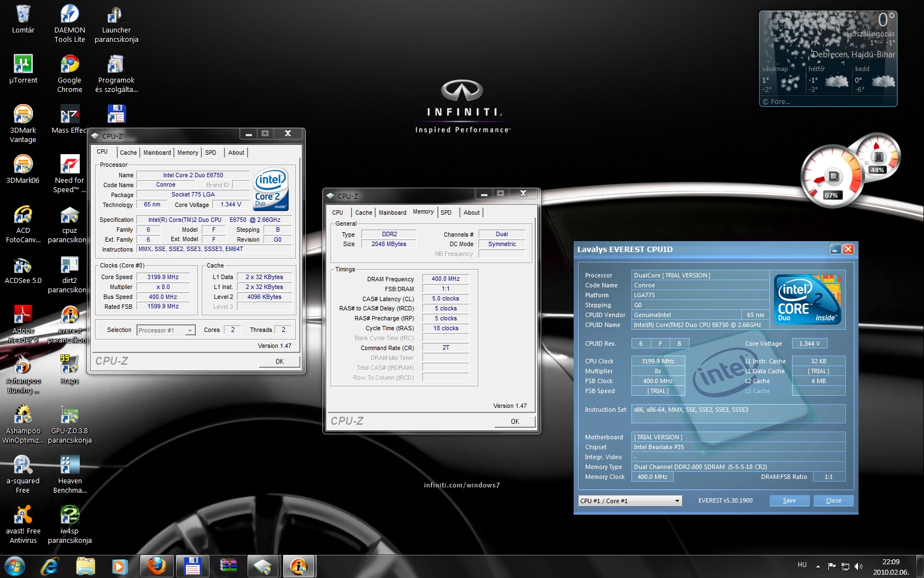Click the Firefox icon in the taskbar

point(157,566)
